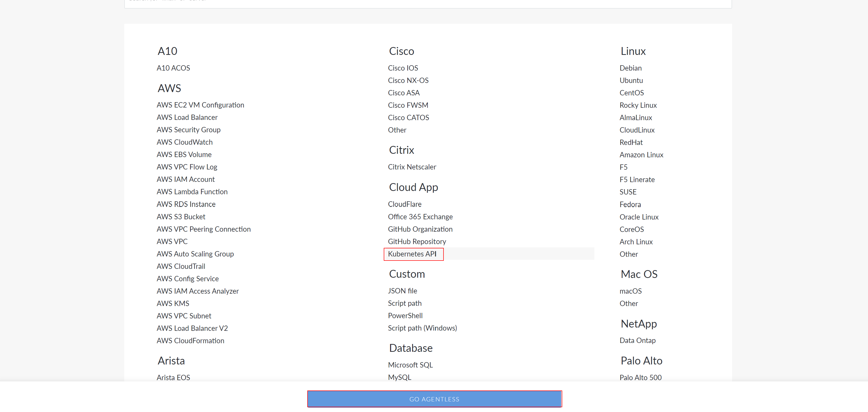This screenshot has height=412, width=868.
Task: Choose Palo Alto 500
Action: tap(640, 378)
